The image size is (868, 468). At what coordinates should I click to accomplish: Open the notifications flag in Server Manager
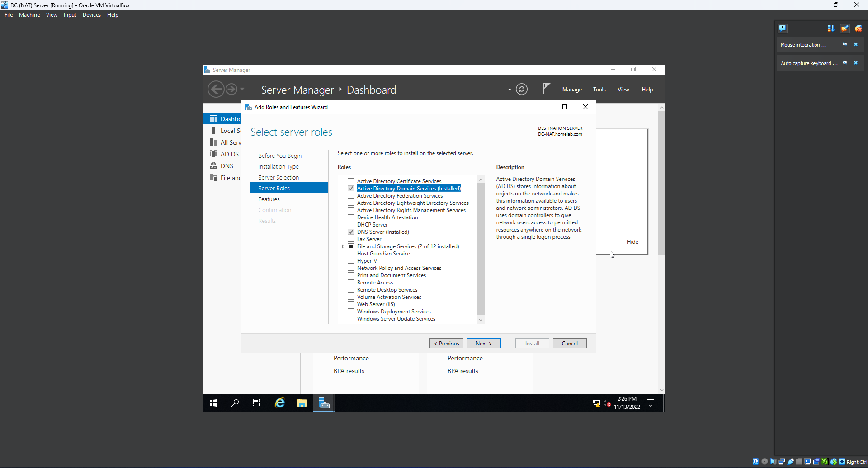546,88
